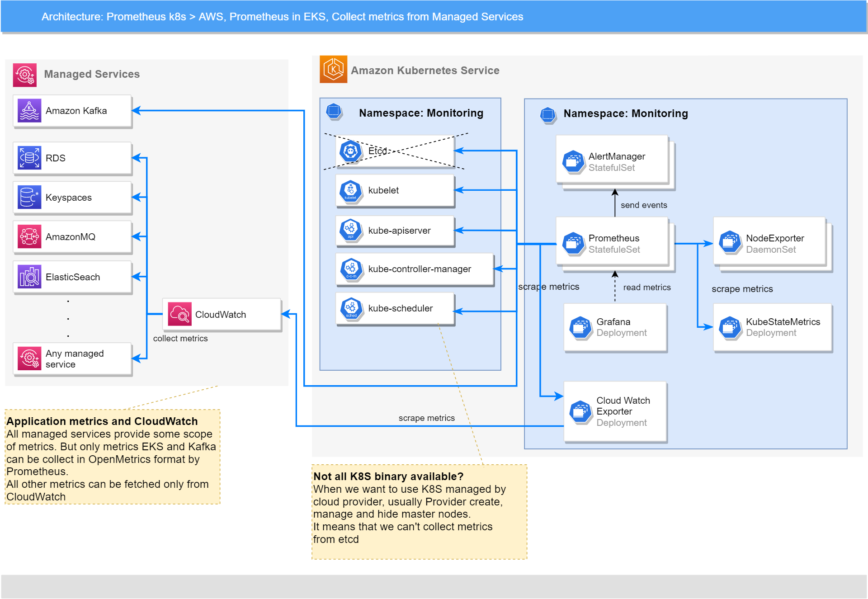Select the 'send events' edge label
Image resolution: width=868 pixels, height=599 pixels.
pos(644,205)
